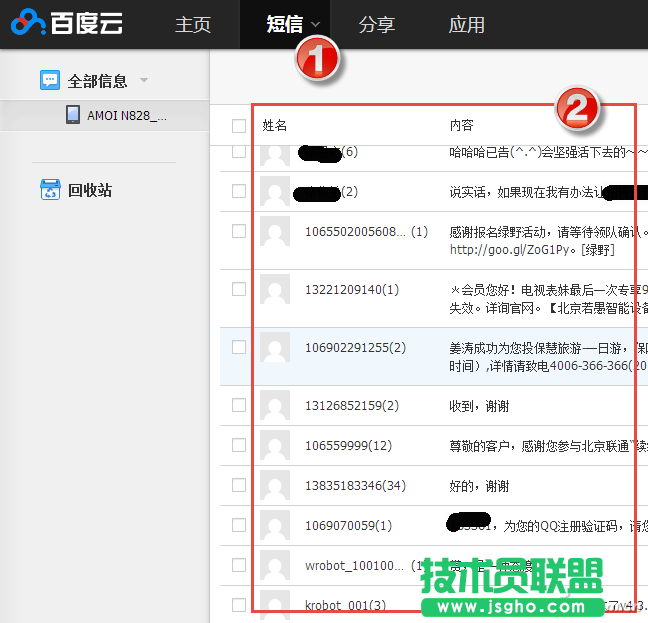Toggle the select-all checkbox next to 姓名
648x623 pixels.
coord(238,126)
